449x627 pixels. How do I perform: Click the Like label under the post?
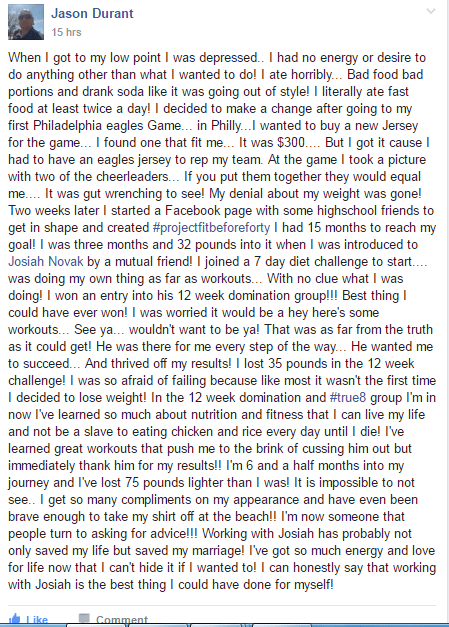37,620
